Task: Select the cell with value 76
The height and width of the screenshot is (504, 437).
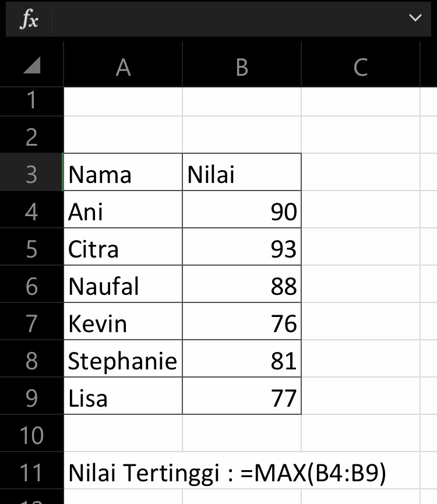Action: (242, 323)
